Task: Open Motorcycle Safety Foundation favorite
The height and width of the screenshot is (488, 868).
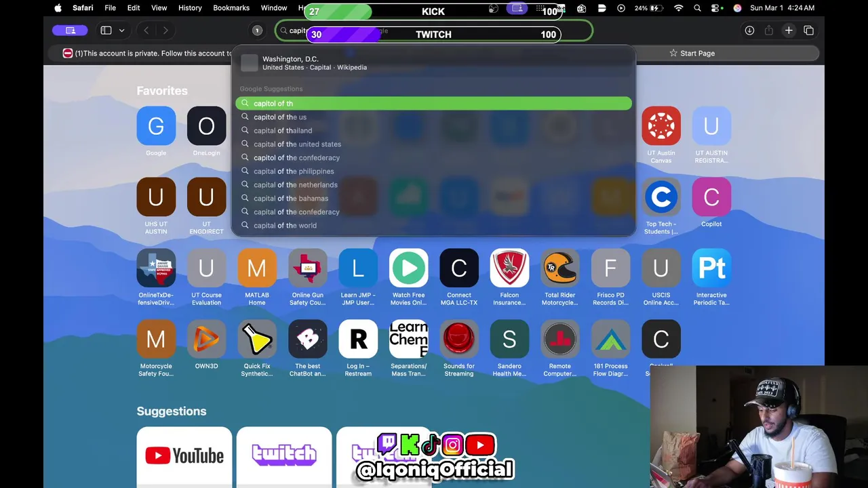Action: pos(156,339)
